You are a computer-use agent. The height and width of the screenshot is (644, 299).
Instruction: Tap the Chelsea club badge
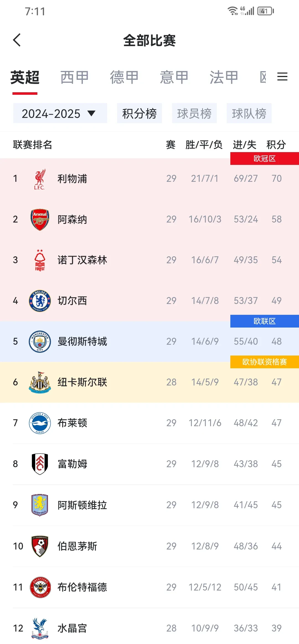click(40, 301)
